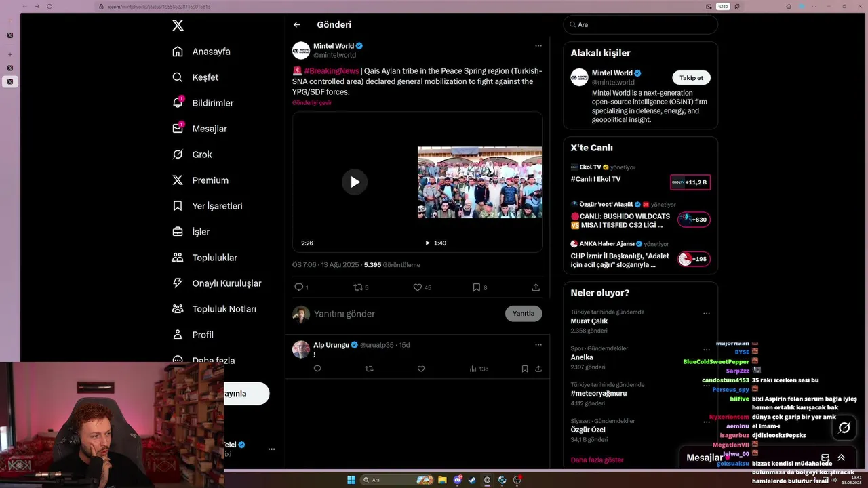868x488 pixels.
Task: Open Profil from the sidebar
Action: coord(193,335)
